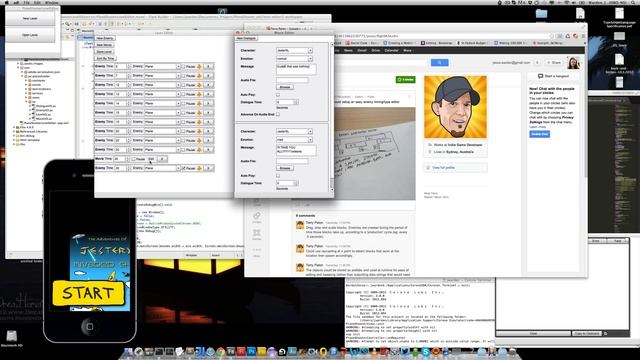This screenshot has height=360, width=640.
Task: Expand Referenced Libraries in project tree
Action: coord(14,131)
